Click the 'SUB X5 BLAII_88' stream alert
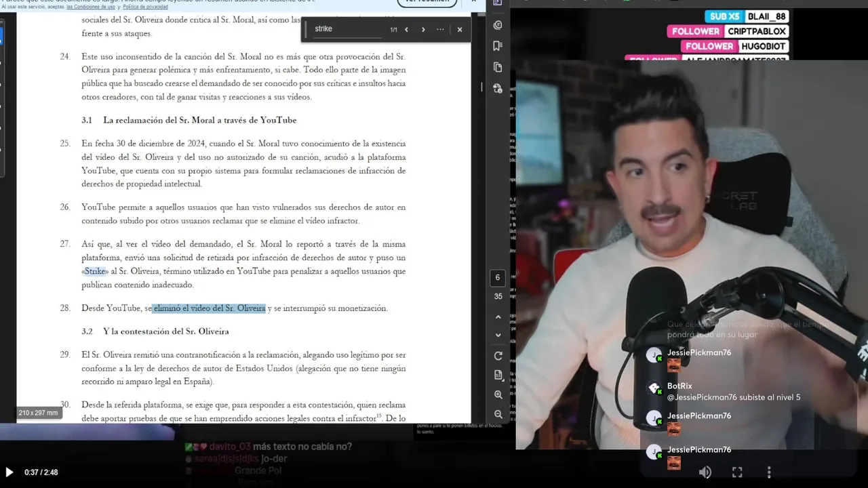This screenshot has height=488, width=868. point(745,16)
